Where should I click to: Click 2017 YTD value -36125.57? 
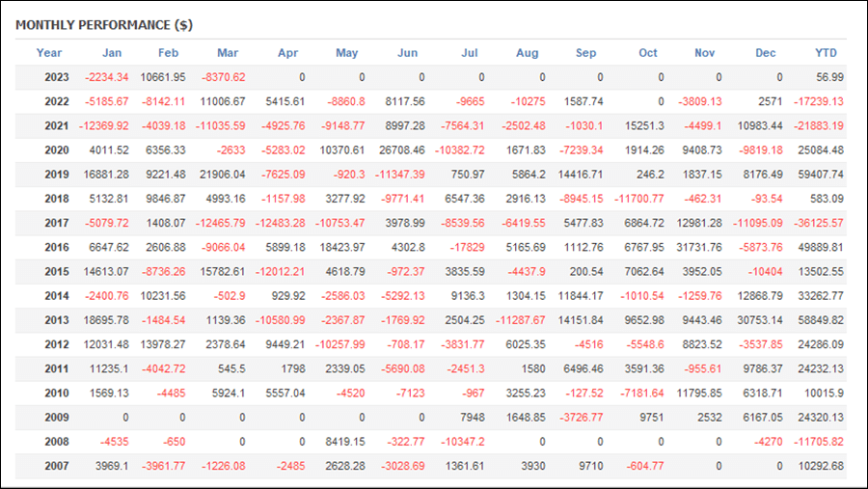tap(818, 223)
